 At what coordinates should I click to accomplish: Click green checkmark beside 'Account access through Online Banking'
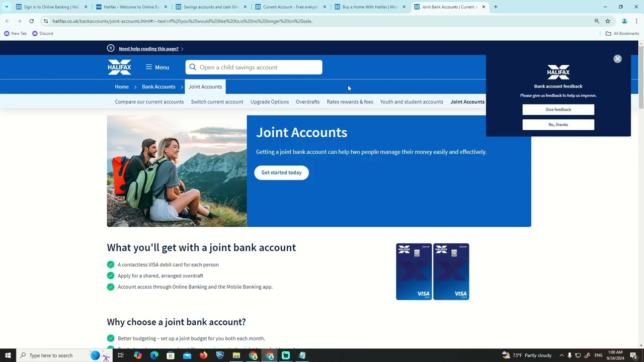[111, 287]
